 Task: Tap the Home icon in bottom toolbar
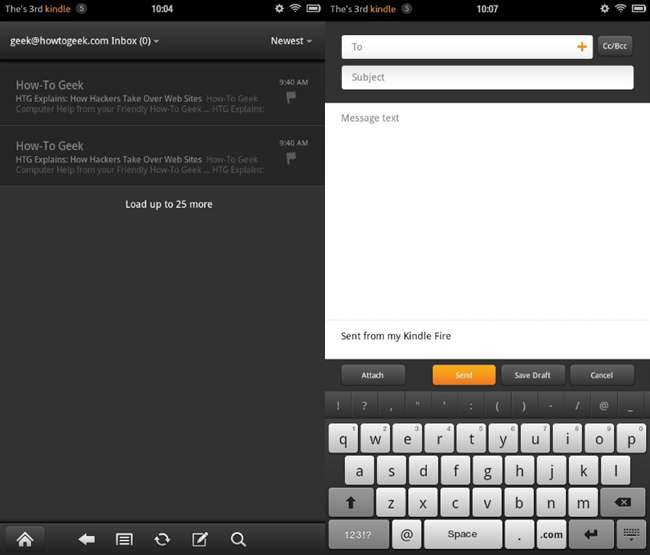click(x=25, y=539)
